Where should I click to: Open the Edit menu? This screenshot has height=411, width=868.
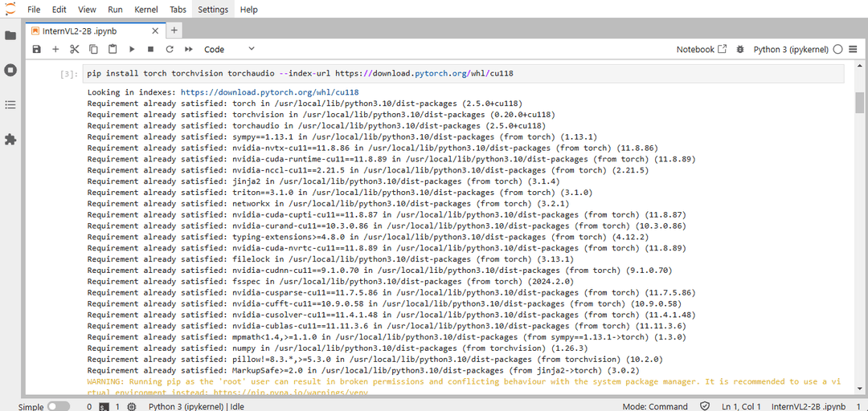pyautogui.click(x=59, y=10)
